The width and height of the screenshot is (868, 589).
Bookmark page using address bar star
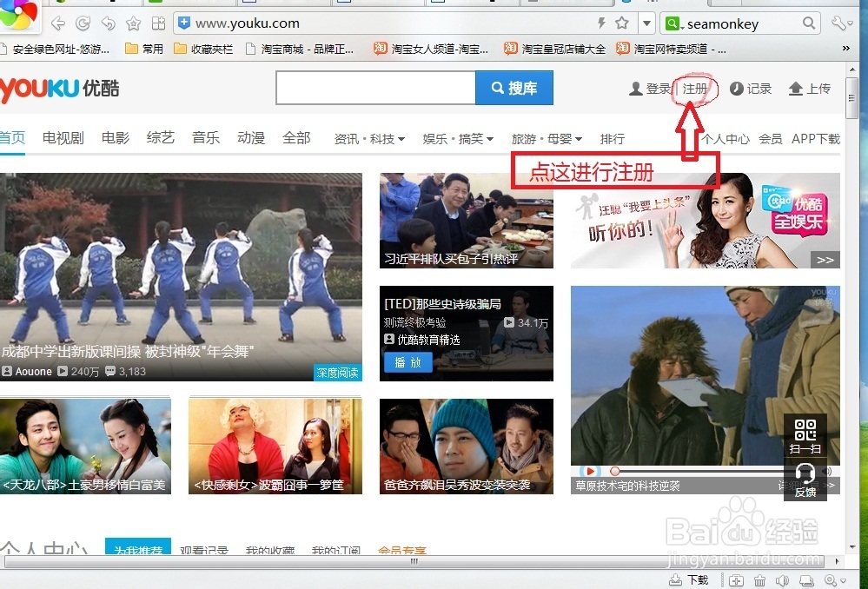coord(621,23)
